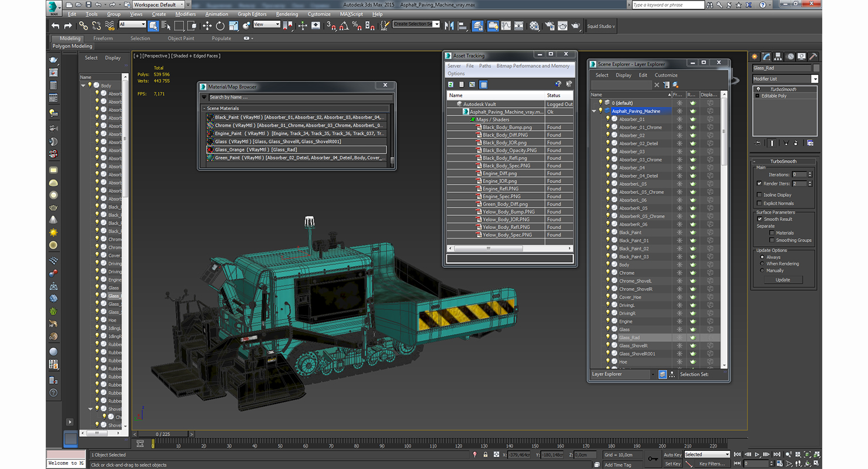Toggle the Percent Snap icon

click(357, 26)
